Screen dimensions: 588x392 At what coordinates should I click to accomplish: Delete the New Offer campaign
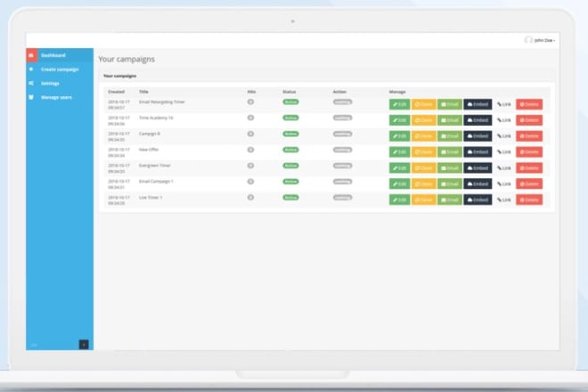point(529,152)
